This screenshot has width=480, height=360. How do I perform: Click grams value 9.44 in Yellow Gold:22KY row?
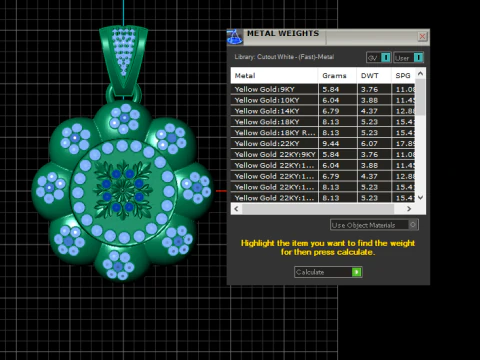pos(331,144)
